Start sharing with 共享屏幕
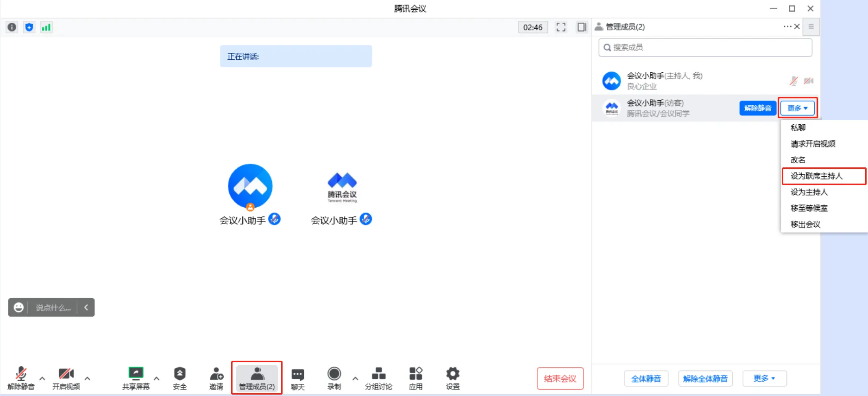 point(136,378)
